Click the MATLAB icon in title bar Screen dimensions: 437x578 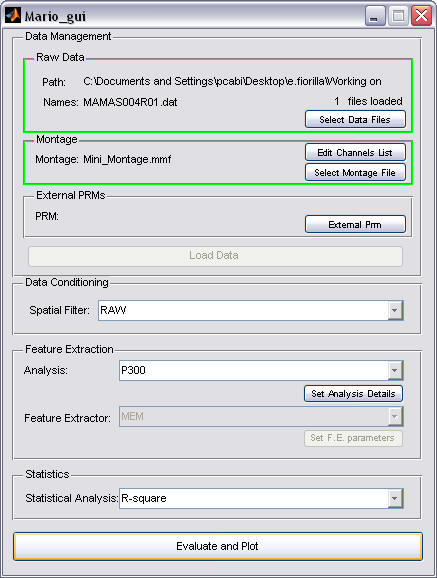[x=13, y=15]
